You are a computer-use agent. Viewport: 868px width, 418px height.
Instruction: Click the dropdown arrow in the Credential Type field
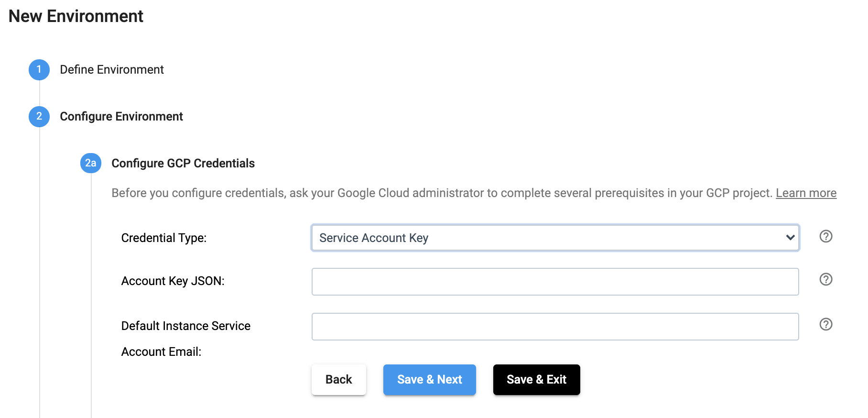click(x=789, y=238)
